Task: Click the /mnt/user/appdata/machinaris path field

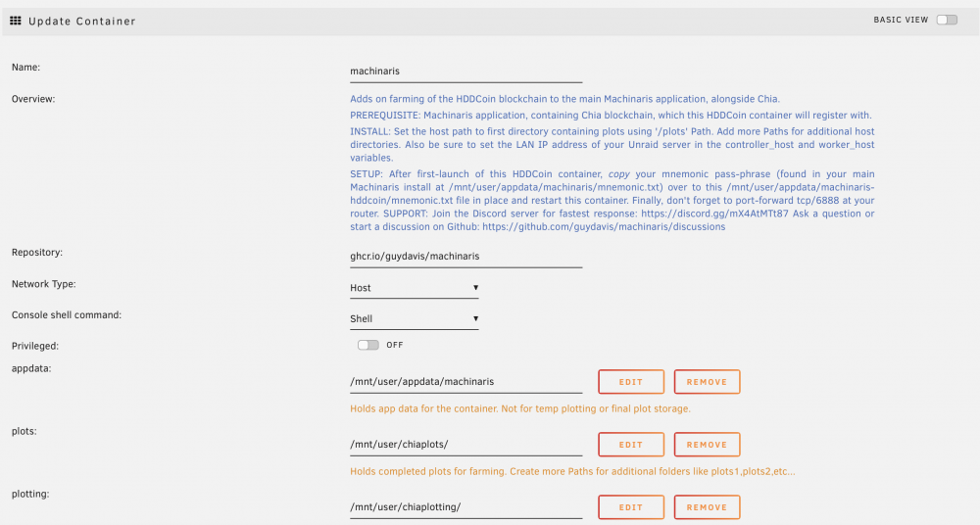Action: point(466,382)
